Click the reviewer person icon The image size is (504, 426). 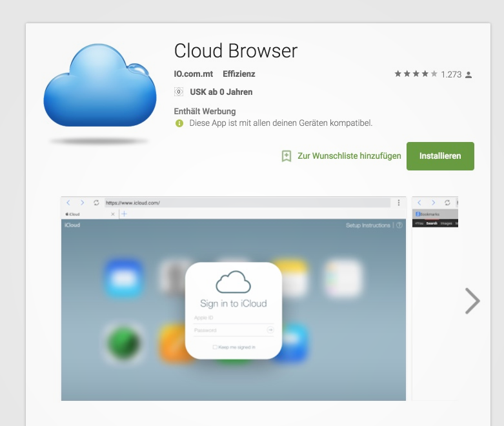pos(469,75)
